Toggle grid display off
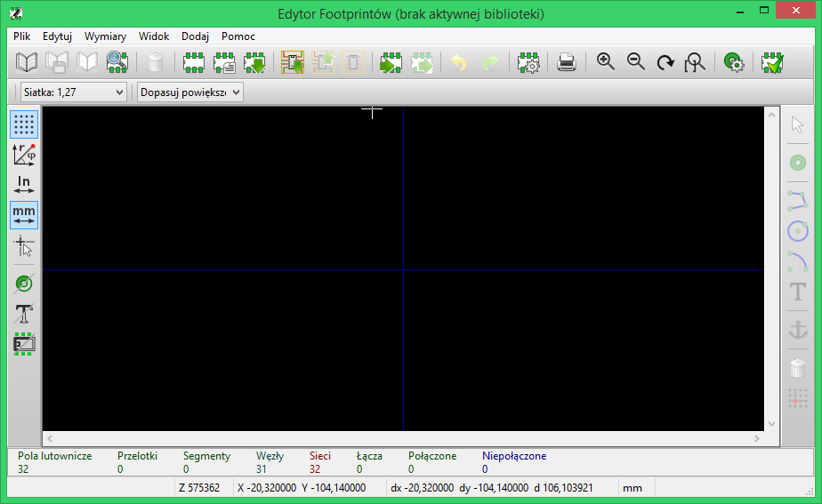Viewport: 822px width, 504px height. tap(24, 124)
